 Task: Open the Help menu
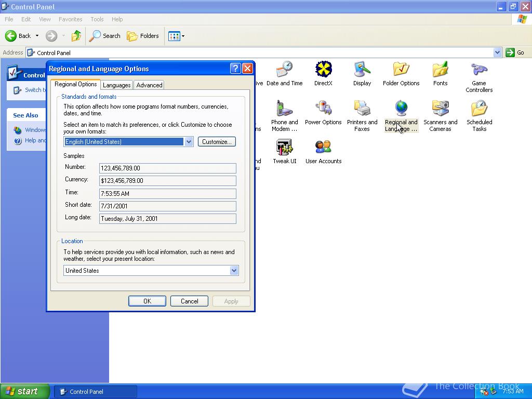(117, 19)
